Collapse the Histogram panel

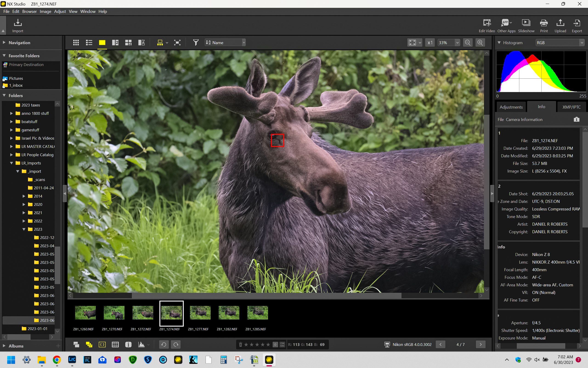click(x=499, y=43)
